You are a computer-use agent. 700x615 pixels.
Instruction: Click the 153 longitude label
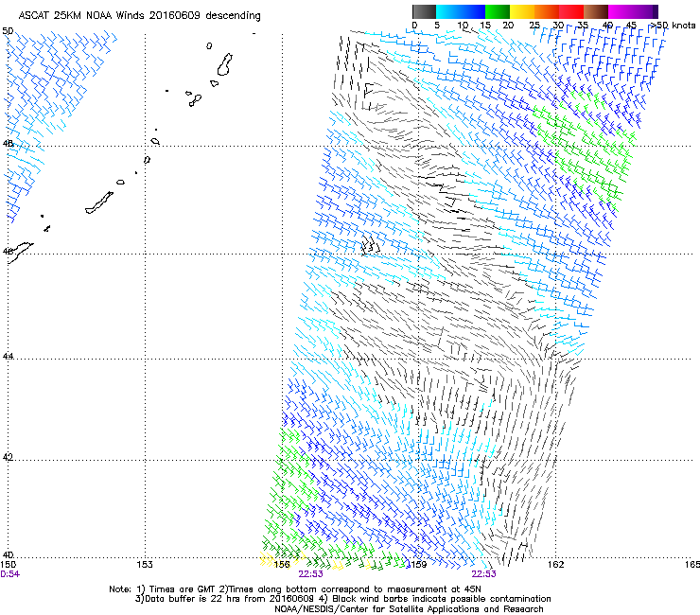click(x=145, y=565)
